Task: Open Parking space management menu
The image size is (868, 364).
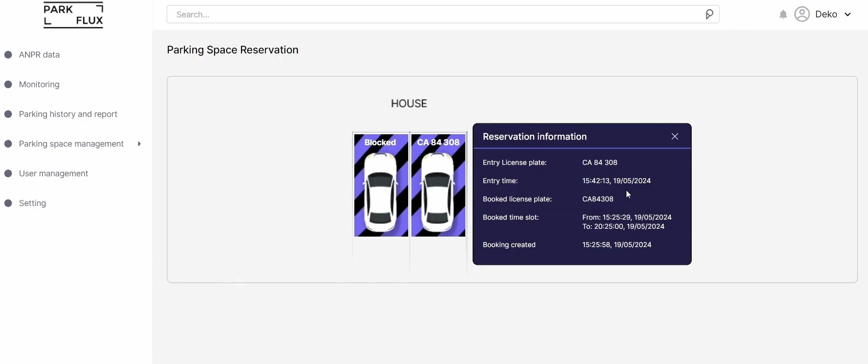Action: [71, 144]
